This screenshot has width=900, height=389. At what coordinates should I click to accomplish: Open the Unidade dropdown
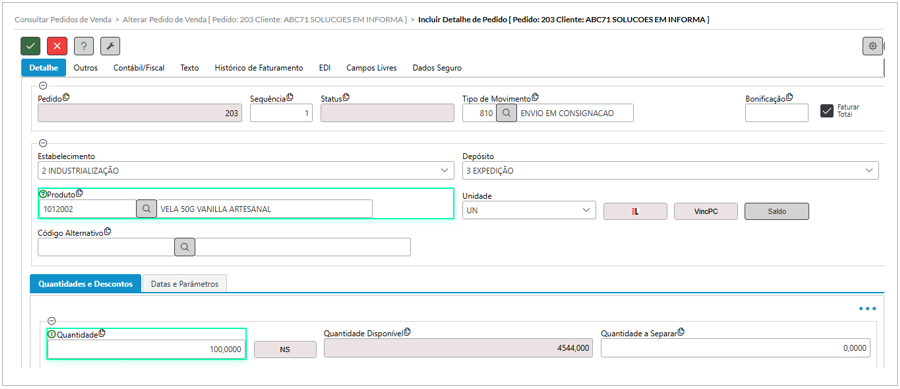point(529,211)
